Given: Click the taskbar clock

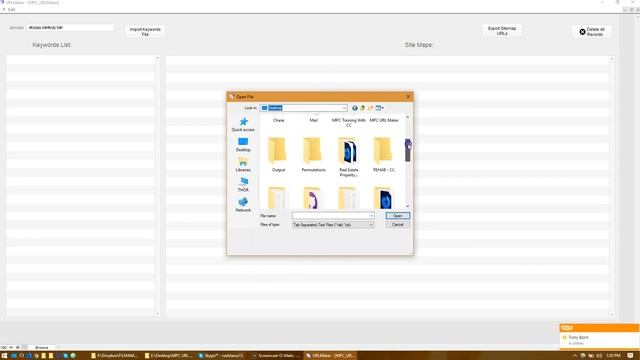Looking at the screenshot, I should (x=613, y=356).
